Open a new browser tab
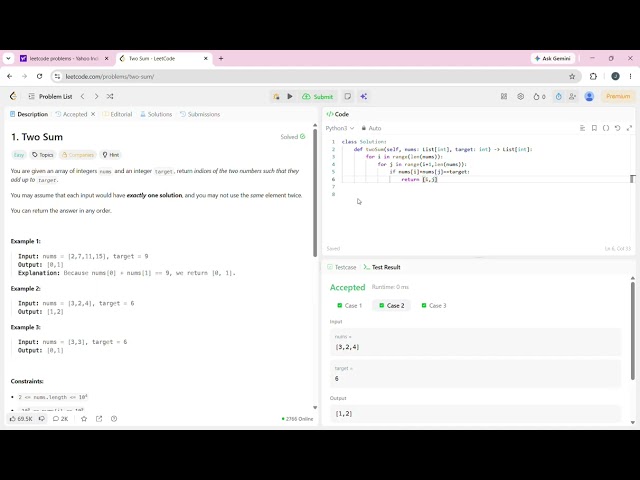Viewport: 640px width, 480px height. pyautogui.click(x=221, y=58)
